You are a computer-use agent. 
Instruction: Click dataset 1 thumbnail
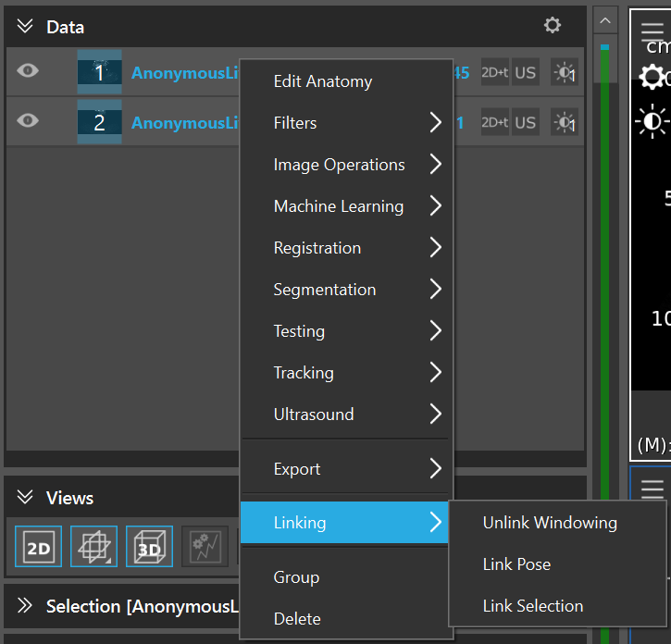[x=99, y=72]
